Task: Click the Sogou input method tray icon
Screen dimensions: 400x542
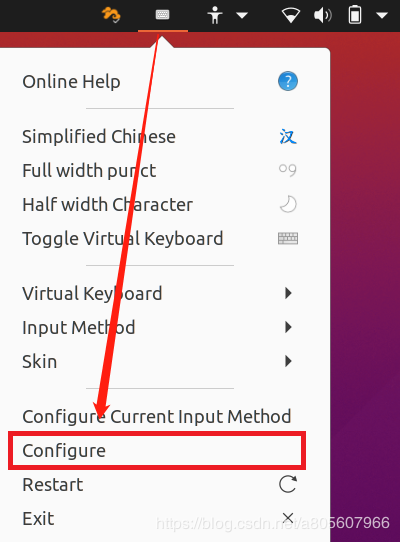Action: coord(111,15)
